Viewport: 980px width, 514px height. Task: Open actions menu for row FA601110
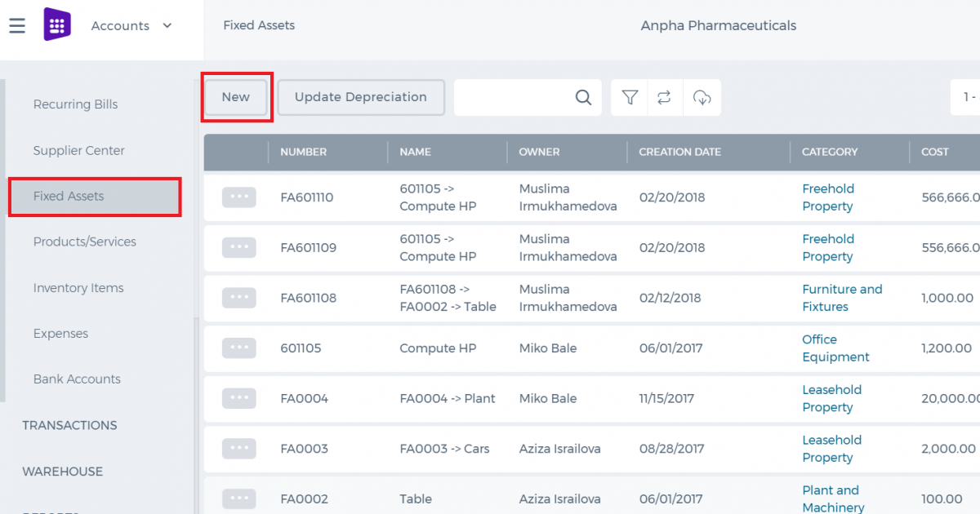pyautogui.click(x=238, y=197)
